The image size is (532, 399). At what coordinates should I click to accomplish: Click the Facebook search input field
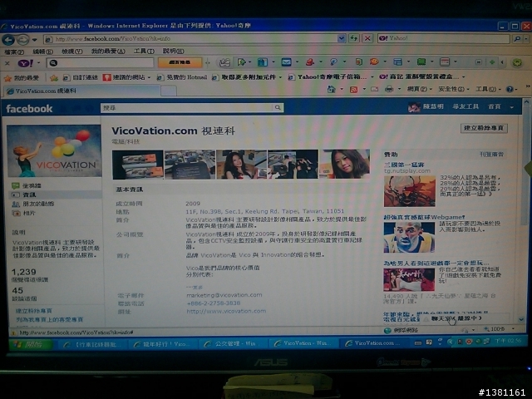186,108
